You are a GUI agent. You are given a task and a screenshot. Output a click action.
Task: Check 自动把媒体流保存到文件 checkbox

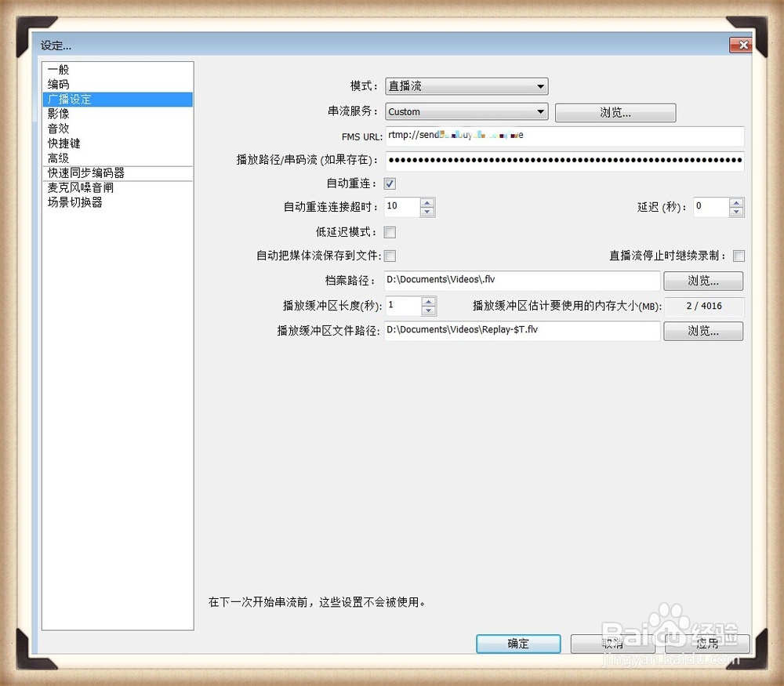390,256
